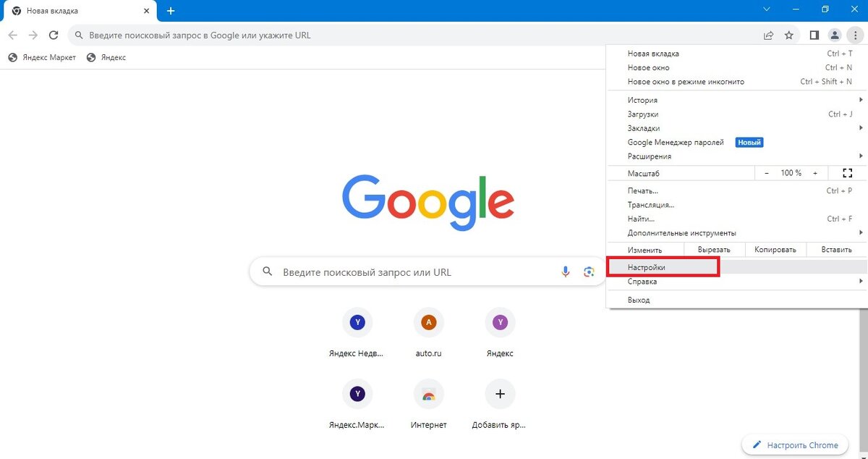Choose Печать... from the menu
Viewport: 868px width, 459px height.
point(736,191)
